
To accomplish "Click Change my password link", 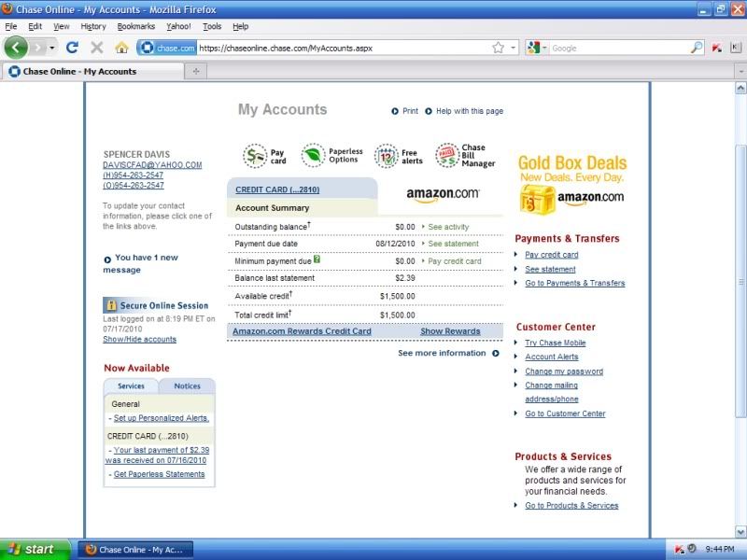I will pos(564,371).
